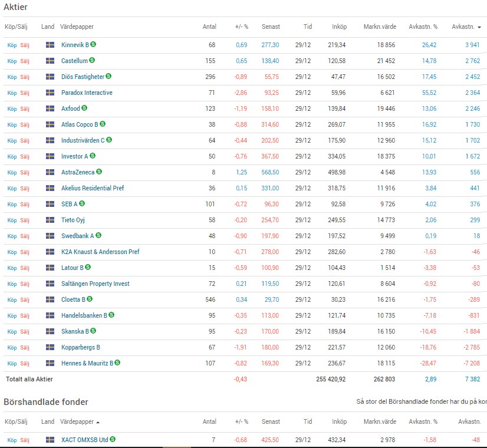Click Sälj for Kopparbergs B
The height and width of the screenshot is (448, 487).
pyautogui.click(x=25, y=347)
